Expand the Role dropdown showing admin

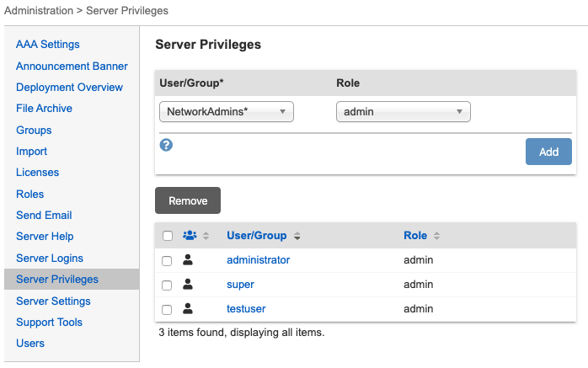[403, 111]
